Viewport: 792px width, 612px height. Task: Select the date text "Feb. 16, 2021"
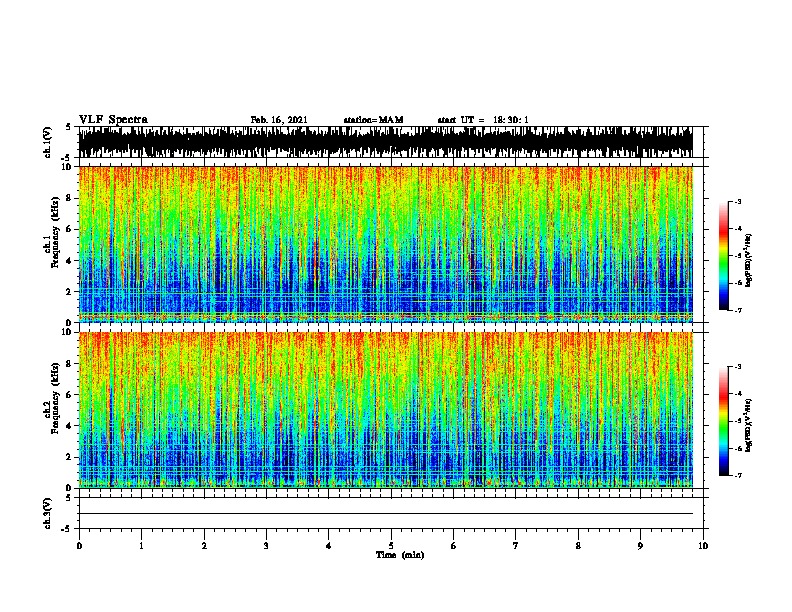point(279,120)
